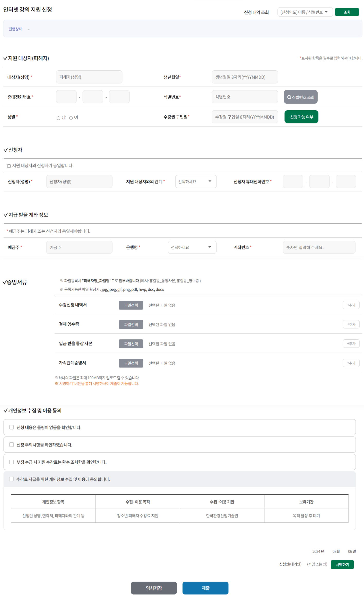Viewport: 364px width, 595px height.
Task: Click last box of 신청자 휴대전화번호
Action: coord(346,182)
